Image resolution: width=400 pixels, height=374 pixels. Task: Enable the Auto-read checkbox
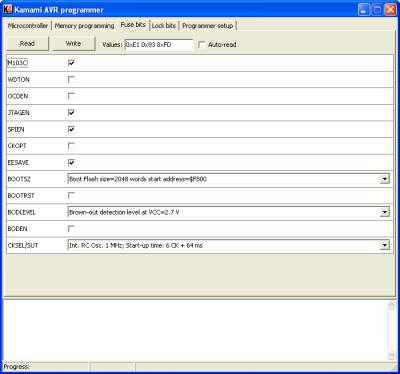click(x=201, y=45)
